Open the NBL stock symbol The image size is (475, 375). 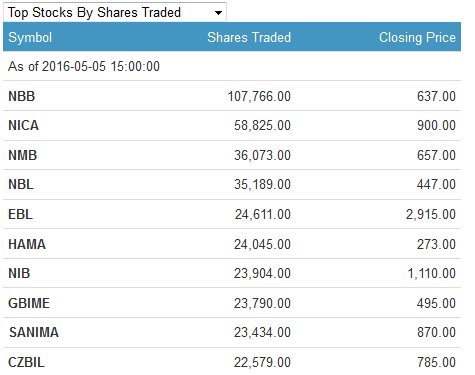[x=21, y=184]
